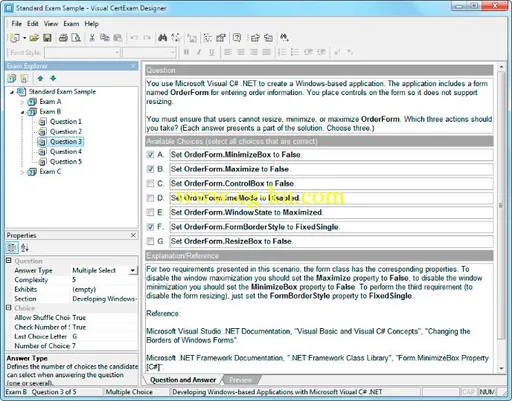
Task: Uncheck choice A MinimizeBox checkbox
Action: pyautogui.click(x=150, y=155)
